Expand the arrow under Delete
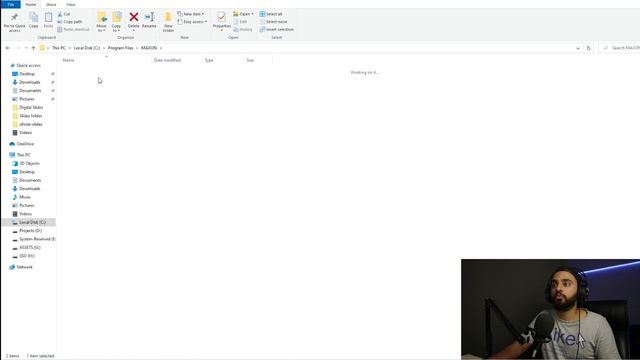Screen dimensions: 640x360 click(133, 31)
